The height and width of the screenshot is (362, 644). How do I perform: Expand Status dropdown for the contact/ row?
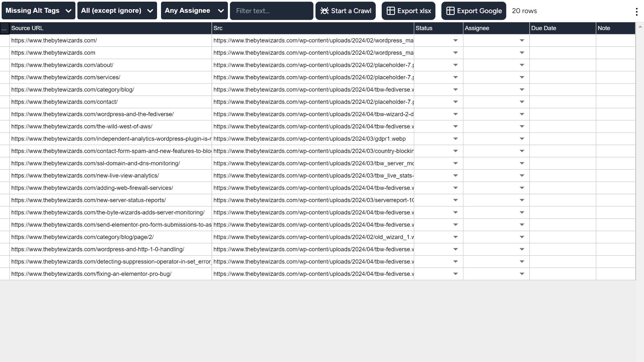click(x=455, y=102)
